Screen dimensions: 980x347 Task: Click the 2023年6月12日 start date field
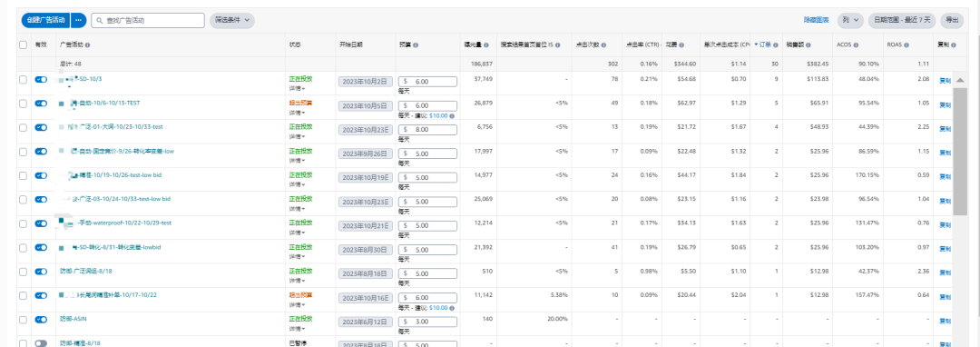pyautogui.click(x=366, y=322)
